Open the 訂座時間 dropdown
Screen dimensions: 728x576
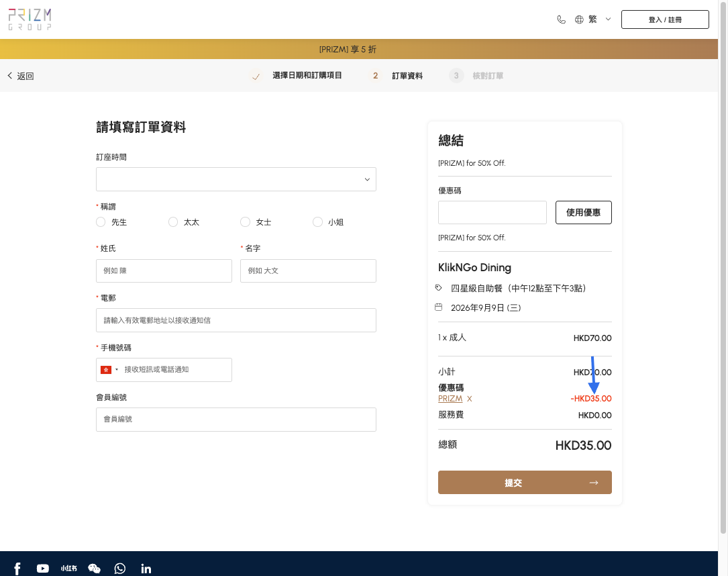[x=236, y=179]
